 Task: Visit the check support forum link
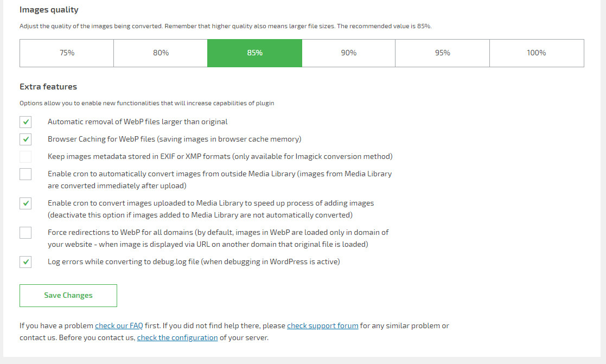[x=322, y=326]
